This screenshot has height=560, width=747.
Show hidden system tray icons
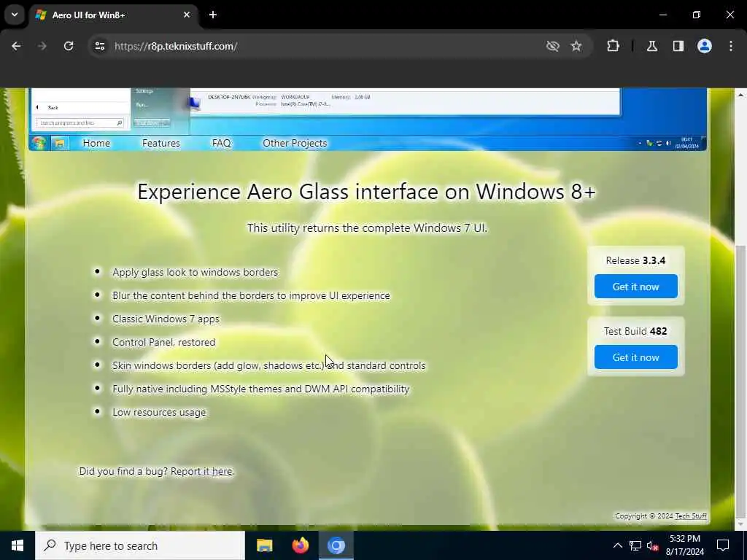617,545
